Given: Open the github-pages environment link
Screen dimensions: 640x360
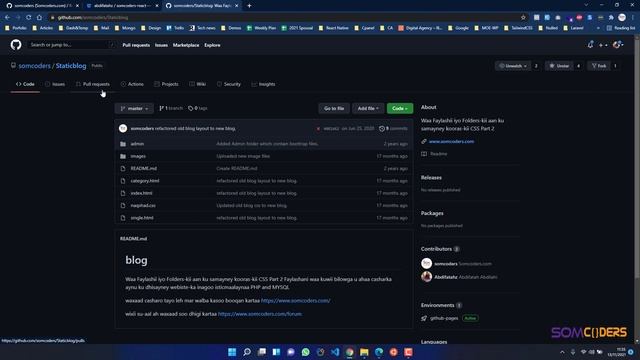Looking at the screenshot, I should tap(444, 318).
